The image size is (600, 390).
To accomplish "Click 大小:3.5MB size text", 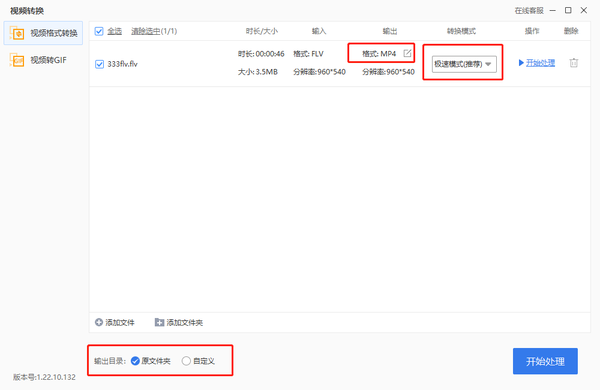I will point(258,72).
